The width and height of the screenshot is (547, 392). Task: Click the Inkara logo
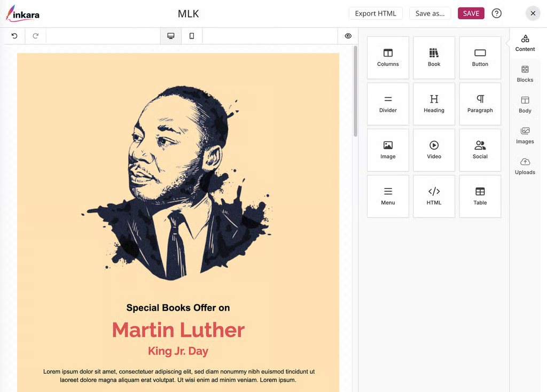click(x=22, y=13)
